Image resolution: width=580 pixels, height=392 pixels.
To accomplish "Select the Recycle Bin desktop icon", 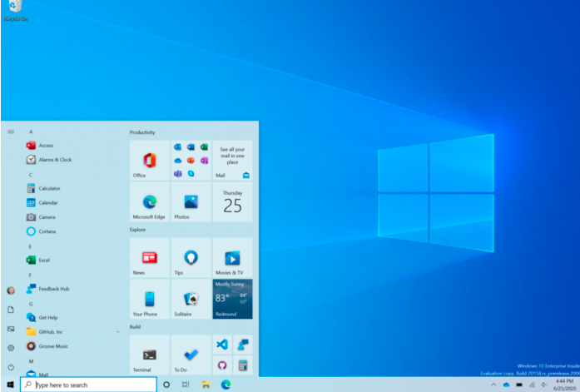I will click(x=16, y=10).
